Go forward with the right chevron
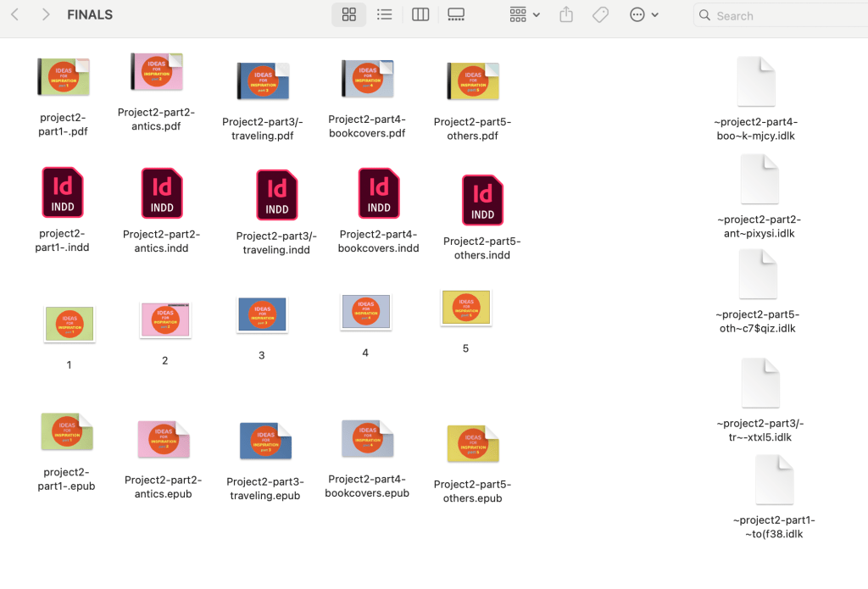The height and width of the screenshot is (589, 868). tap(46, 15)
